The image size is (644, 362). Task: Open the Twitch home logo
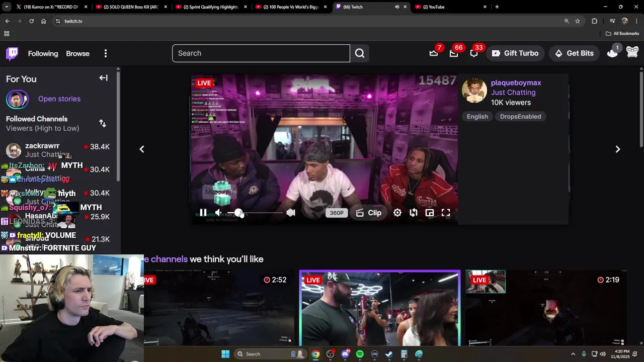[x=12, y=53]
